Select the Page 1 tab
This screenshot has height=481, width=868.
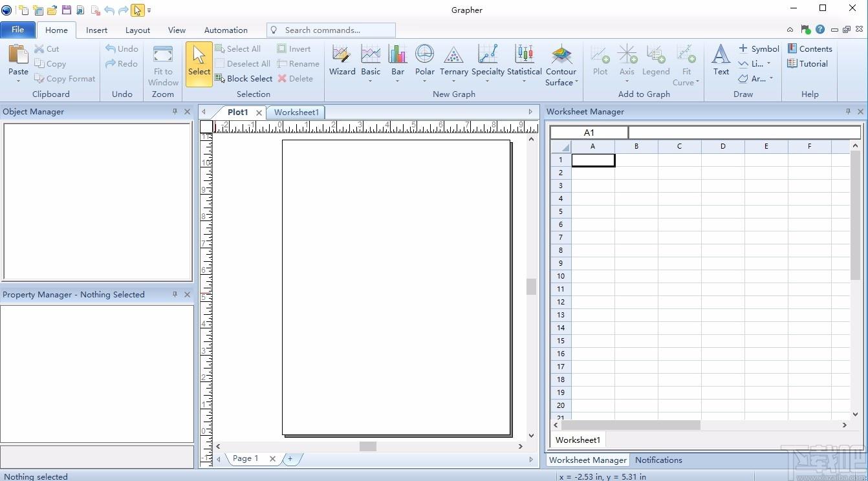pos(245,458)
